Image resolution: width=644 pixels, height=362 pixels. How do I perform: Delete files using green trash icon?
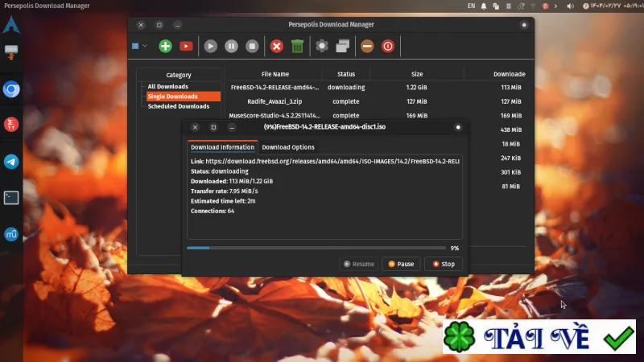click(x=297, y=46)
